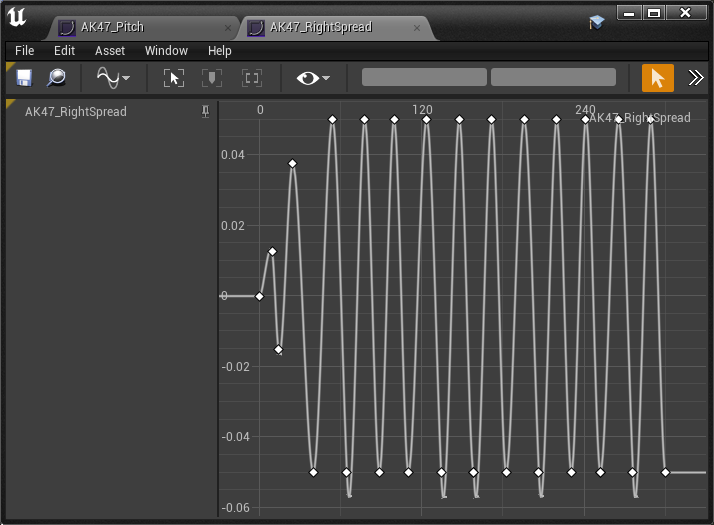
Task: Select the last keyframe at curve end
Action: coord(665,473)
